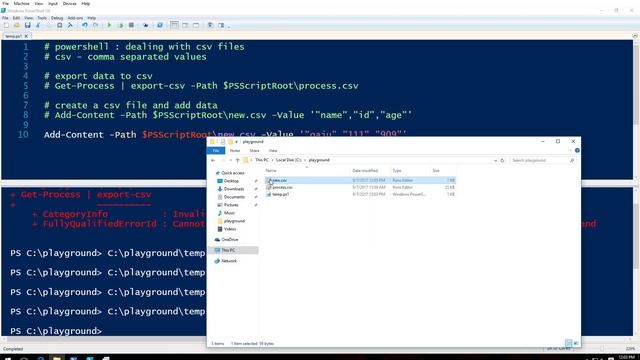Expand the address bar history dropdown
This screenshot has width=640, height=360.
point(495,160)
